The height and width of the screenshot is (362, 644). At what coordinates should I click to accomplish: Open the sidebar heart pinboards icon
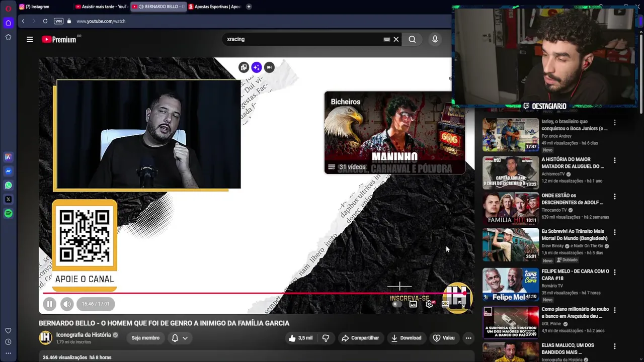tap(8, 331)
